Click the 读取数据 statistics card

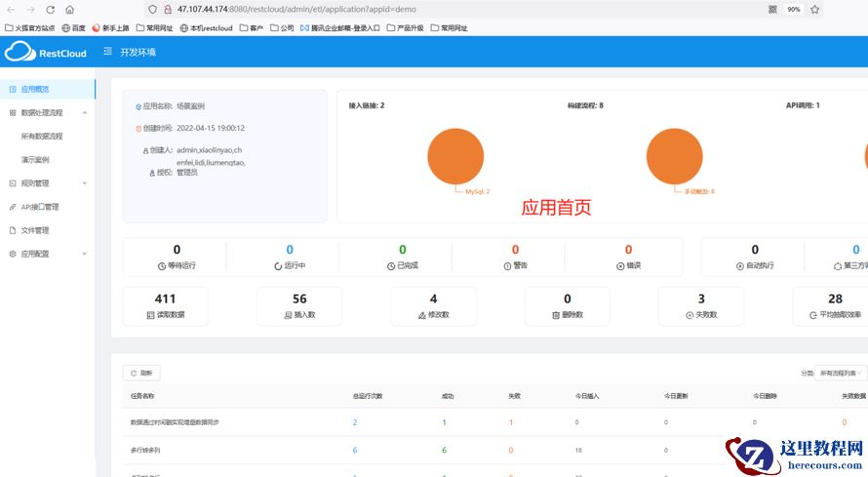click(164, 306)
